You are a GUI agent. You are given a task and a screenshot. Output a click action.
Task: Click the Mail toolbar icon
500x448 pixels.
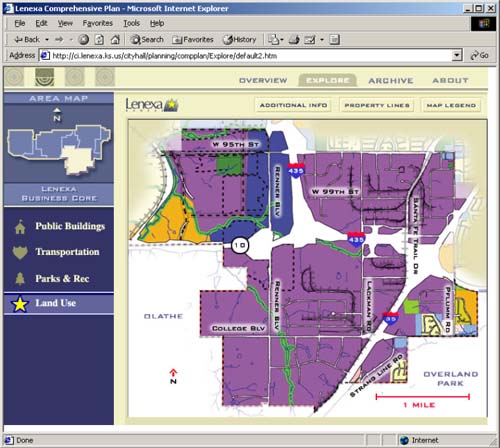click(274, 40)
